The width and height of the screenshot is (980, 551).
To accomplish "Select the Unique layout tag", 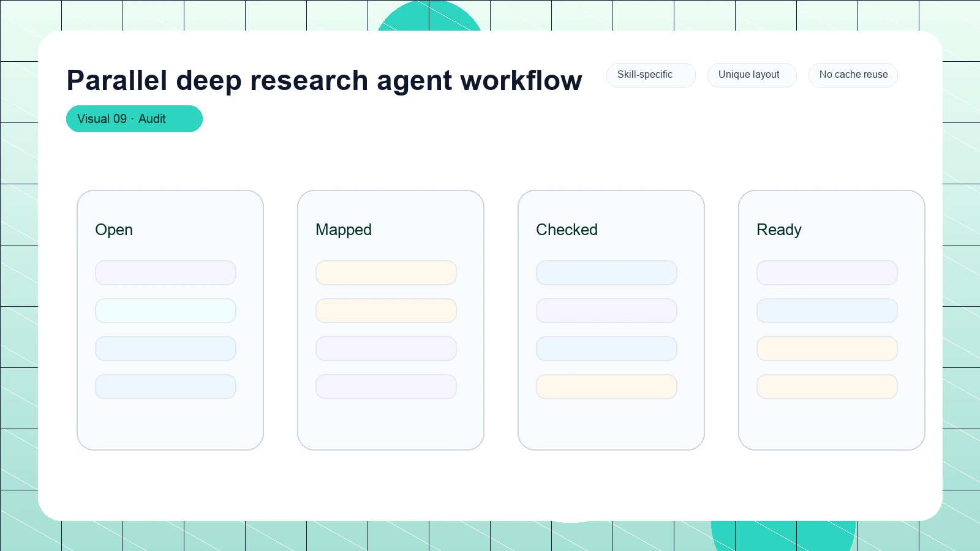I will (752, 75).
